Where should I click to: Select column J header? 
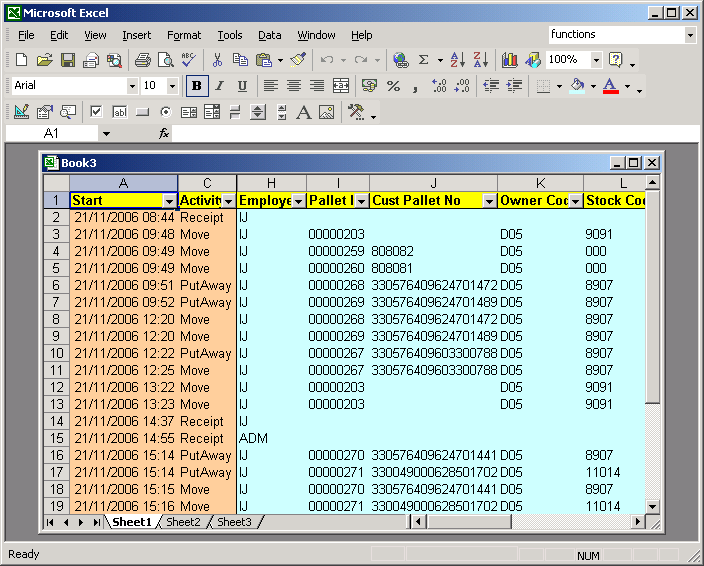tap(433, 183)
